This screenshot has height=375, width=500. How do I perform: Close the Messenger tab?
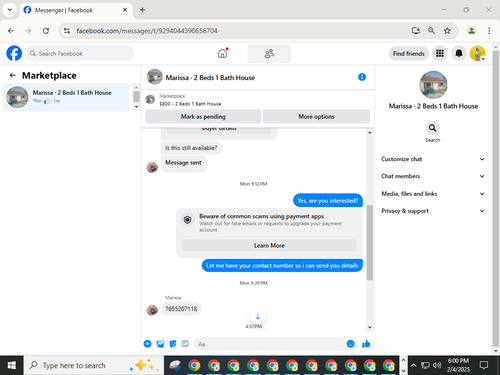coord(125,10)
